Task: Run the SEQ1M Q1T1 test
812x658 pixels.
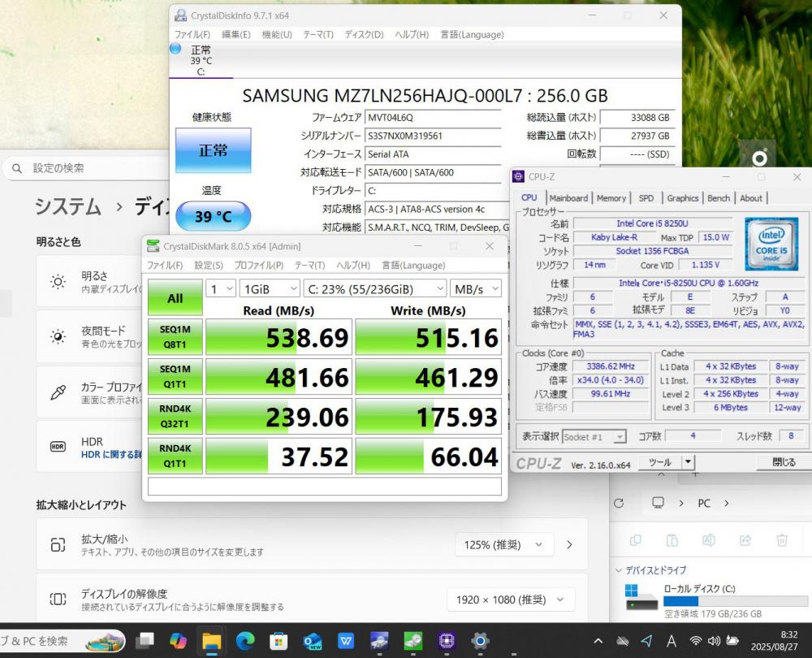Action: coord(175,377)
